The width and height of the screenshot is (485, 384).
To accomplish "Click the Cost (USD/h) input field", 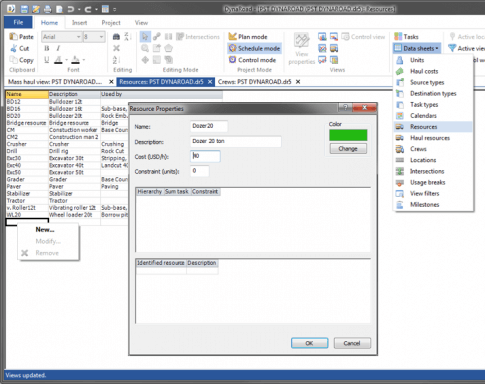I will 205,156.
